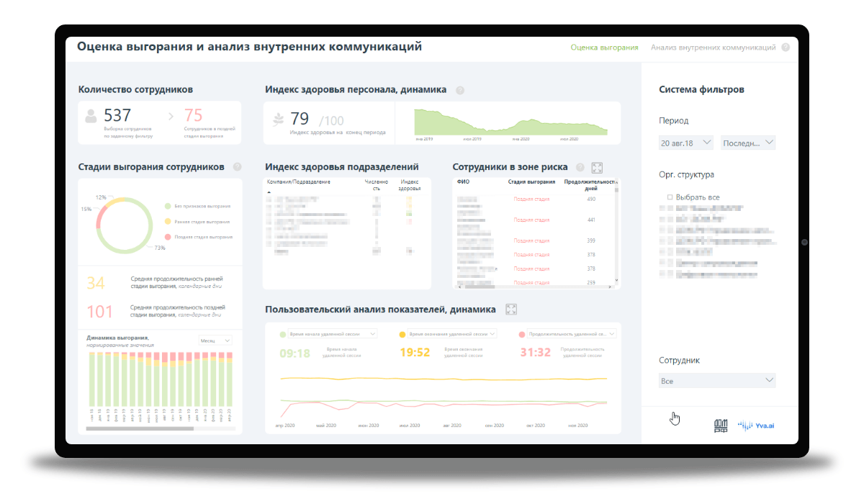The image size is (864, 504).
Task: Click the 75 late-stage employees value
Action: (x=194, y=115)
